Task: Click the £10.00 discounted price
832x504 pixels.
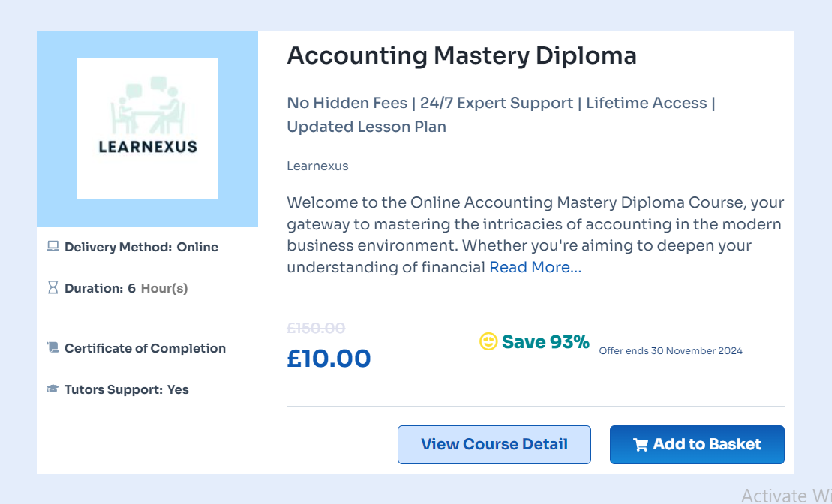Action: point(329,358)
